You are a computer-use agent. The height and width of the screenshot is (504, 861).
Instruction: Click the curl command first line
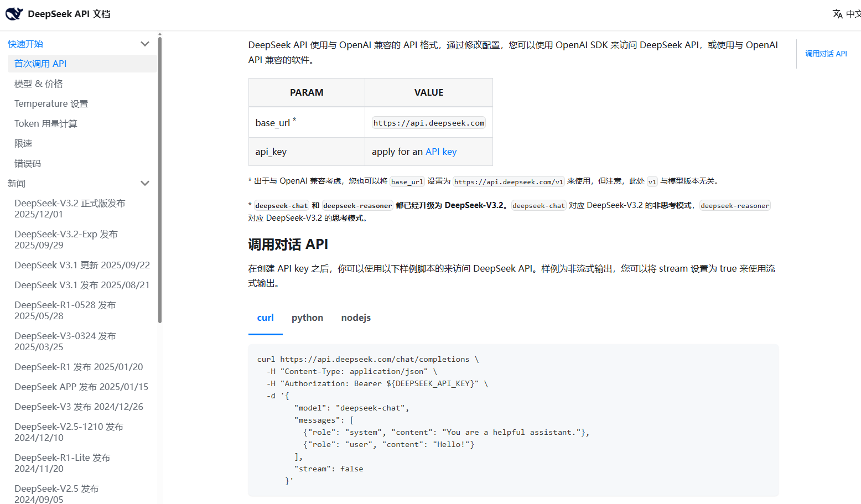(x=368, y=359)
